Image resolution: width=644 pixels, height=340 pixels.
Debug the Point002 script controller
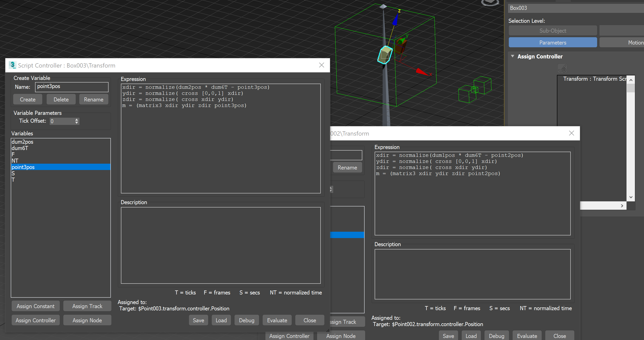click(496, 336)
